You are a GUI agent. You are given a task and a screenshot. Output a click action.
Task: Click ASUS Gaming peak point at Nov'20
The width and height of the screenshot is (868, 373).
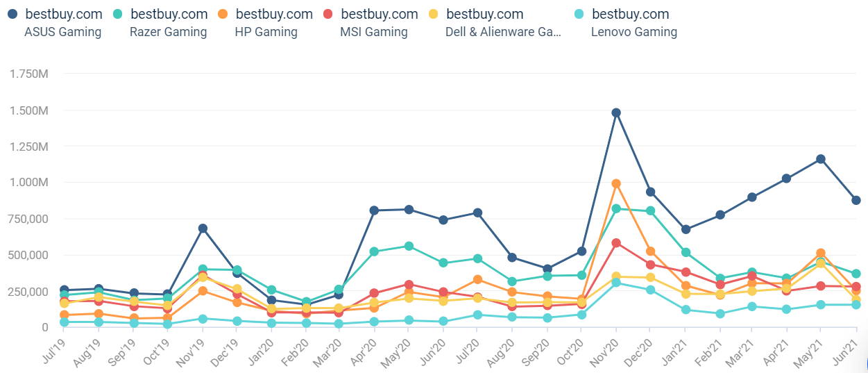click(616, 113)
